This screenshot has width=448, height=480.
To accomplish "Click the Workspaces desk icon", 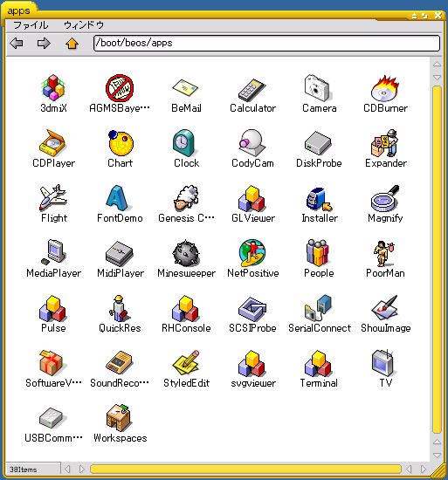I will point(119,417).
